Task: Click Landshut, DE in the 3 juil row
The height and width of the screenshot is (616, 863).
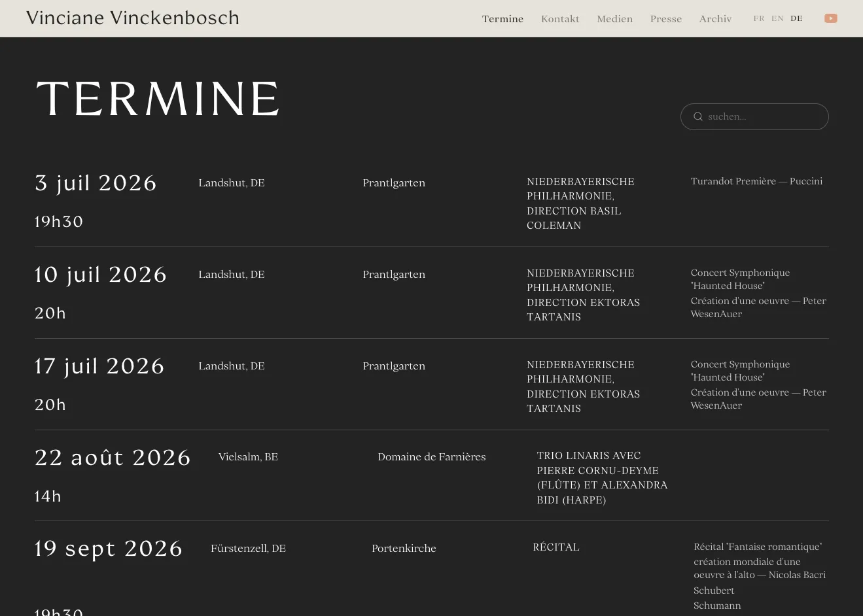Action: 232,183
